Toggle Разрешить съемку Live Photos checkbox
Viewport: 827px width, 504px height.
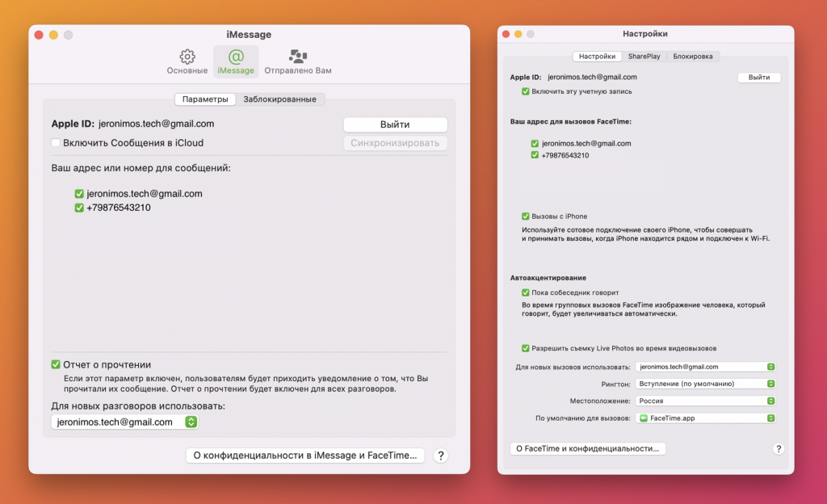tap(525, 348)
